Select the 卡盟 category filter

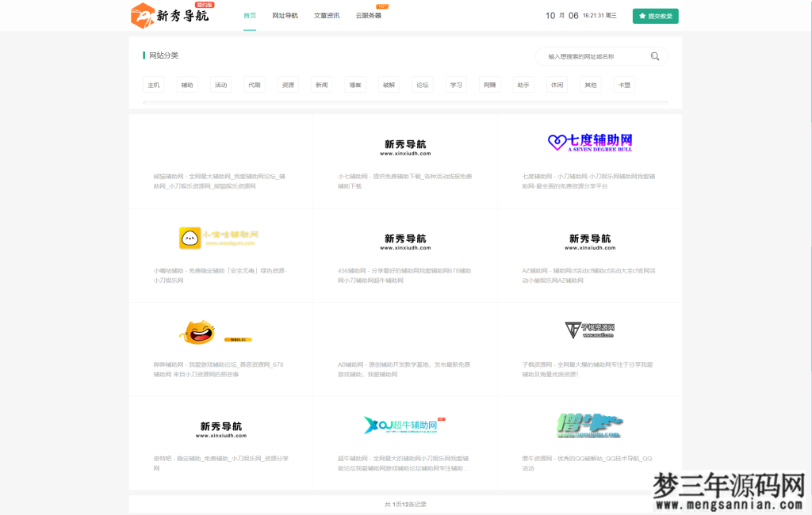click(x=624, y=84)
